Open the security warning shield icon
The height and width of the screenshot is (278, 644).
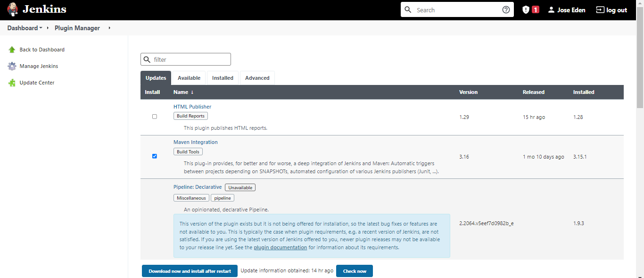[x=526, y=10]
